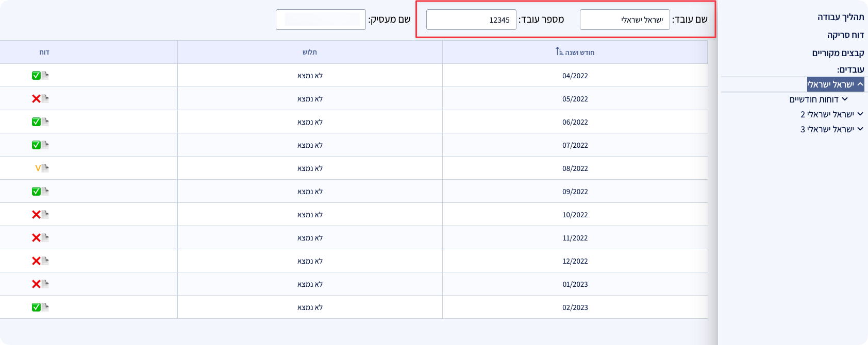Open דוח סריקה in the sidebar
868x345 pixels.
845,35
